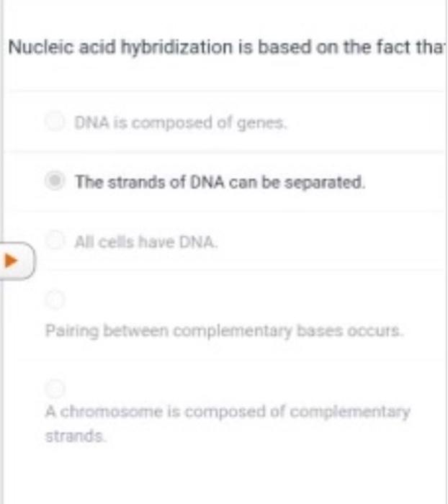448x504 pixels.
Task: Click the orange play arrow icon
Action: click(x=12, y=261)
